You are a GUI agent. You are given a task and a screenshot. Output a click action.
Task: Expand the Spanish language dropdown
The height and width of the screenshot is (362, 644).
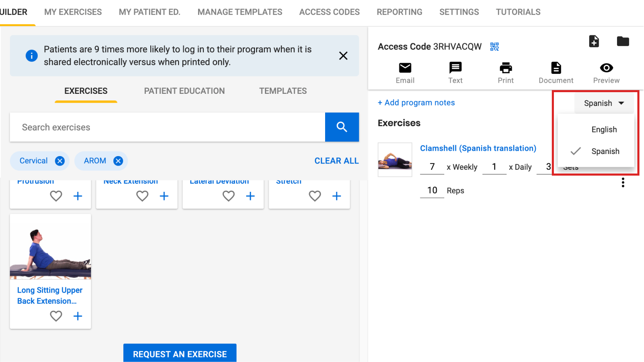click(x=604, y=103)
